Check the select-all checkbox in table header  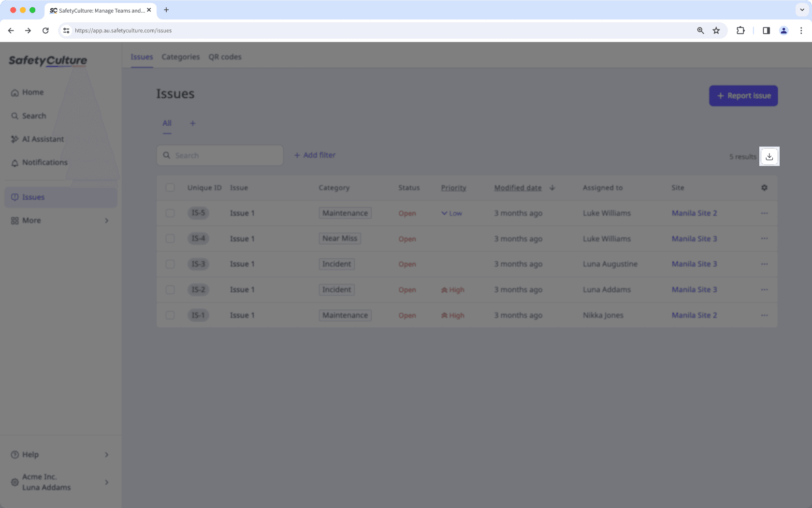tap(170, 188)
